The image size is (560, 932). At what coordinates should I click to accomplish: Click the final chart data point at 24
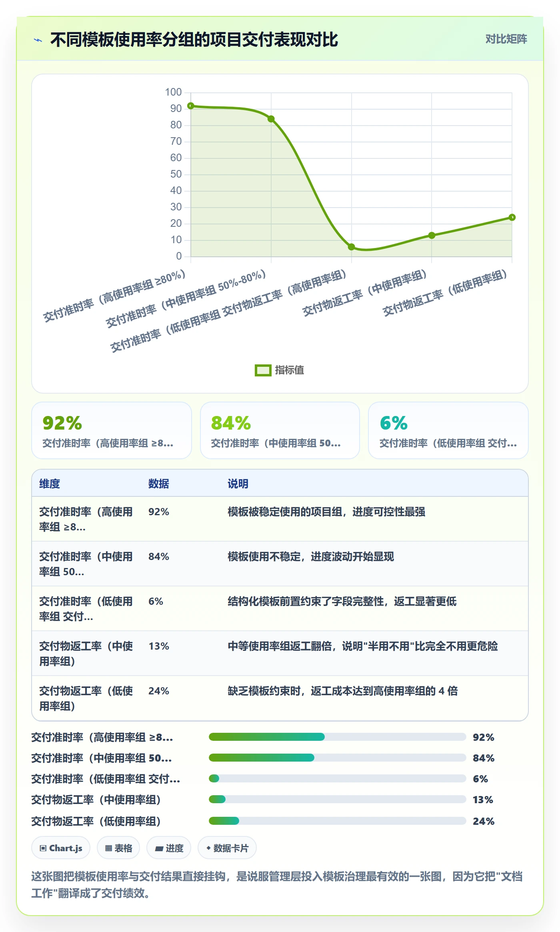512,217
